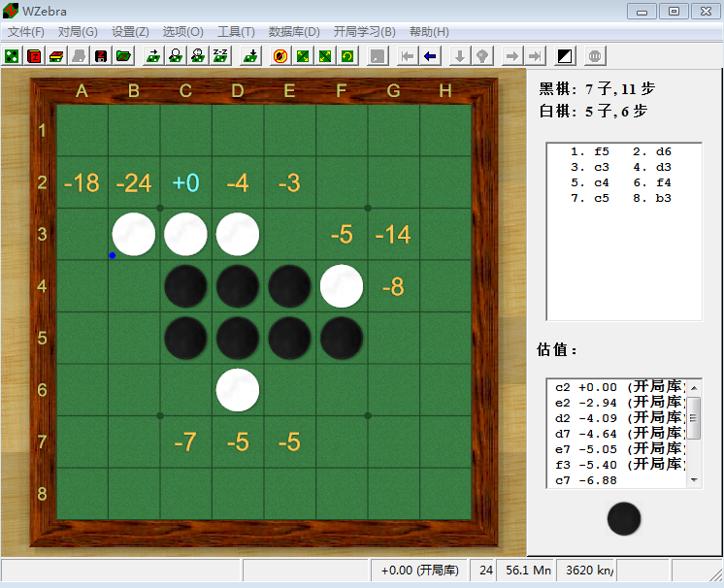This screenshot has width=724, height=588.
Task: Open the 设置(Z) menu
Action: coord(130,31)
